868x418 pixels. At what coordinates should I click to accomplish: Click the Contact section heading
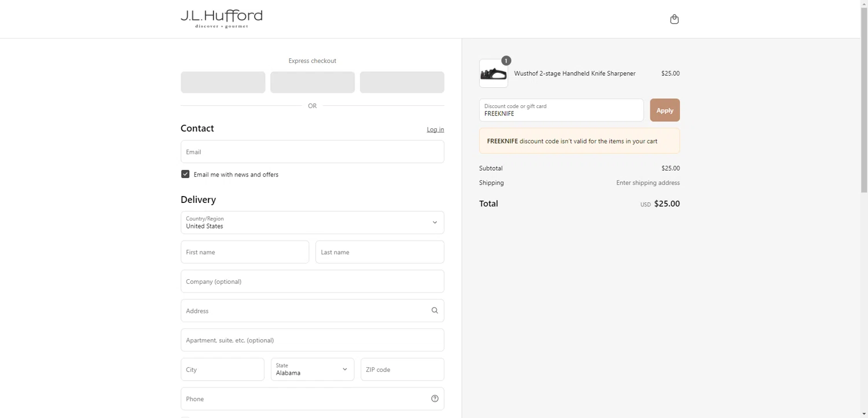(197, 128)
